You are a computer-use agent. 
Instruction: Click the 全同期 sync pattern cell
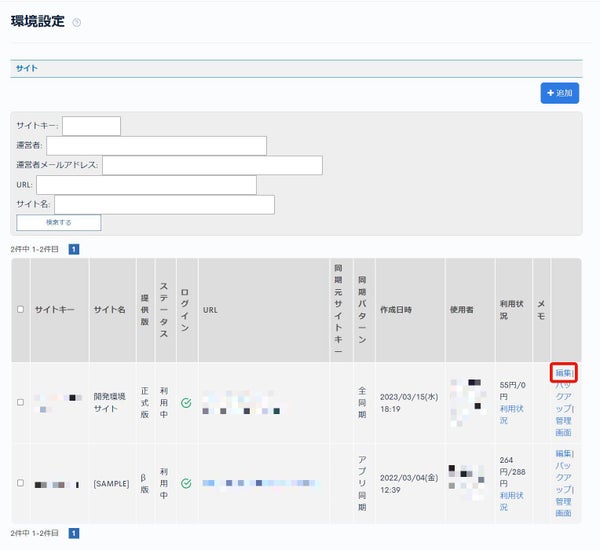point(362,403)
